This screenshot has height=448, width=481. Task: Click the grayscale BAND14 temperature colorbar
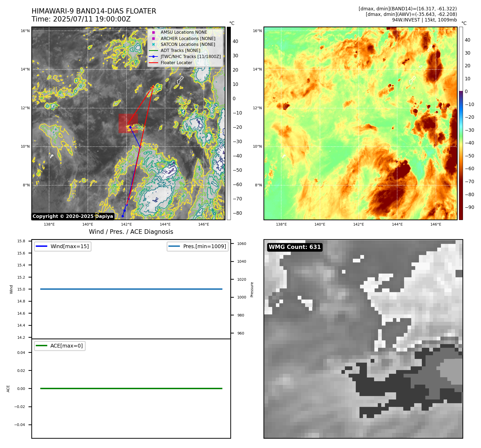pos(229,123)
